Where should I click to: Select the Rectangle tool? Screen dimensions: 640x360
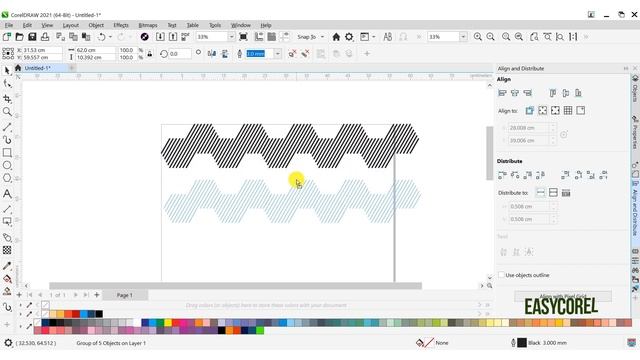(x=7, y=152)
